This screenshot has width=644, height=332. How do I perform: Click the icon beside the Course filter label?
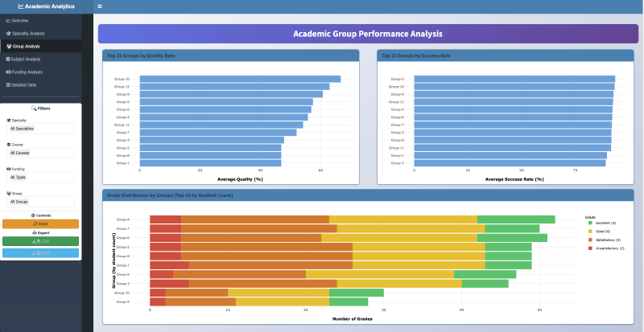[x=9, y=145]
